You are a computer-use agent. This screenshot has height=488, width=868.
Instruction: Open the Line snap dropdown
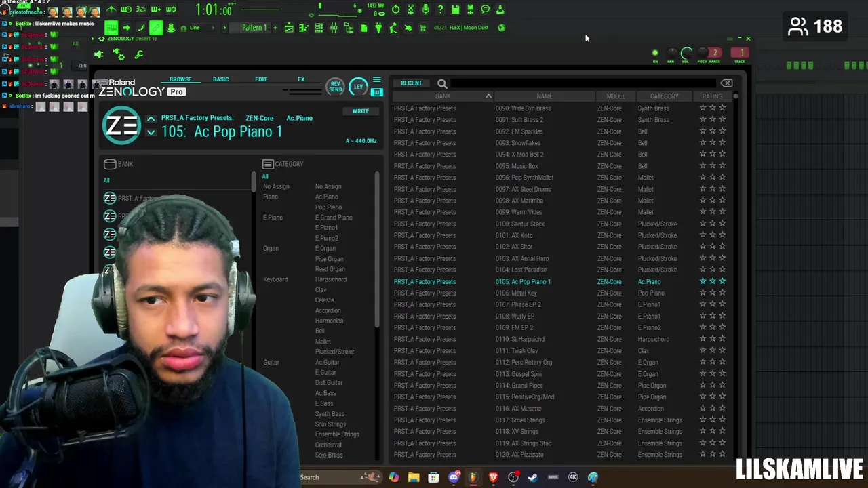[x=202, y=28]
